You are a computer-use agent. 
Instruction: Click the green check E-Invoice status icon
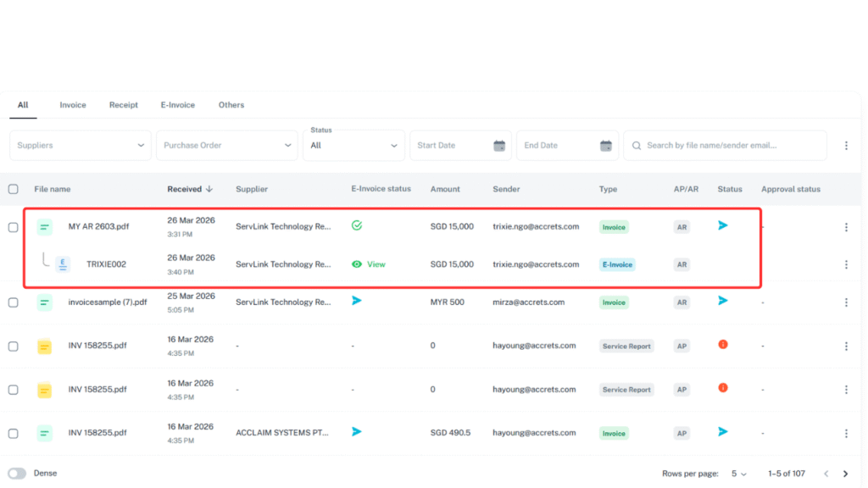(357, 225)
